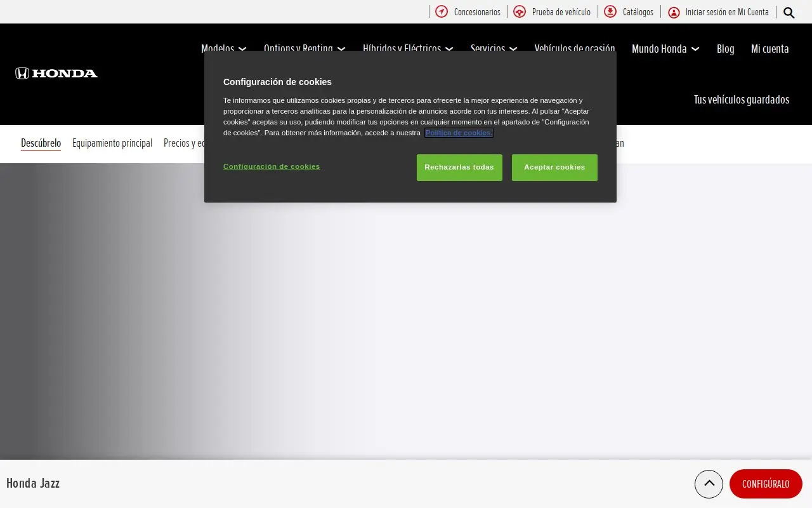Open the Concesionarios link
Viewport: 812px width, 508px height.
click(x=477, y=12)
